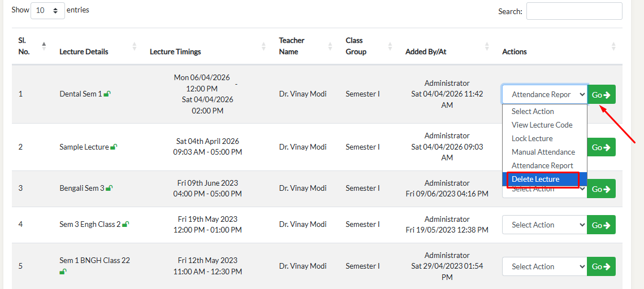This screenshot has height=289, width=644.
Task: Choose Delete Lecture from action list
Action: click(x=535, y=179)
